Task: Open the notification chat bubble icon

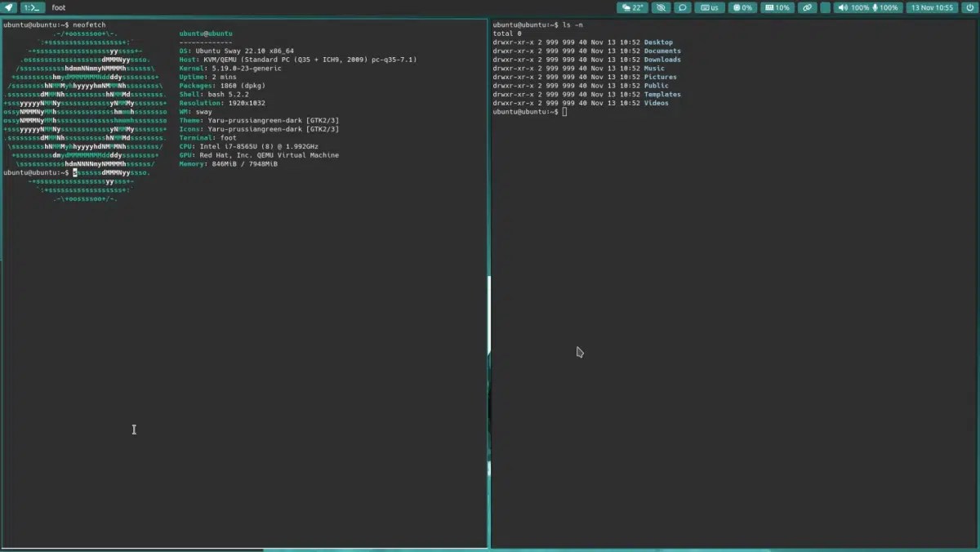Action: [x=683, y=7]
